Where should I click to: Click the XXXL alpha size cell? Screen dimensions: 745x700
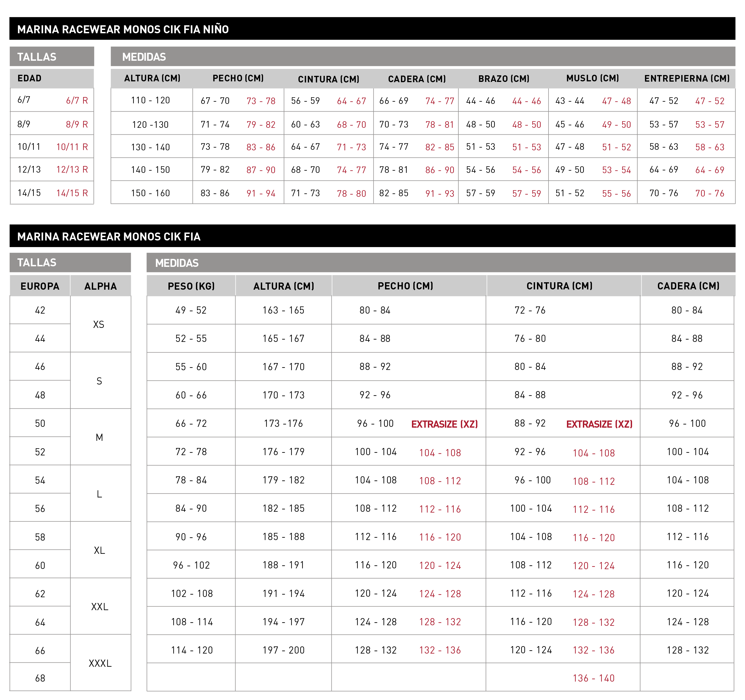(x=100, y=663)
